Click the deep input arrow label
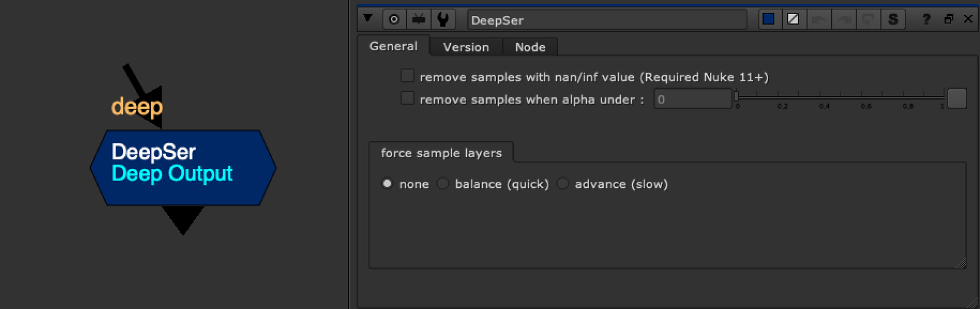 (x=137, y=106)
